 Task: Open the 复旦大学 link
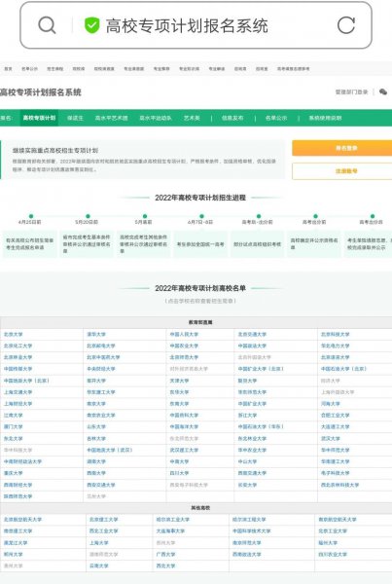click(x=248, y=381)
